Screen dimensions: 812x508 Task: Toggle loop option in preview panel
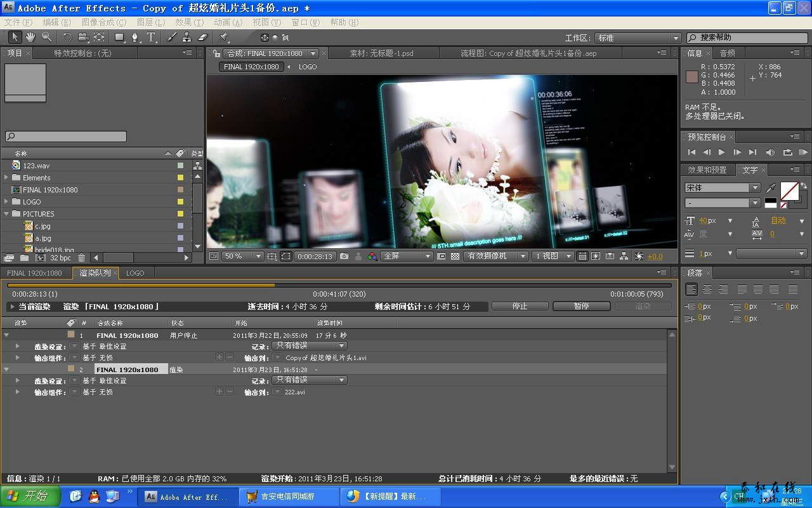point(787,152)
